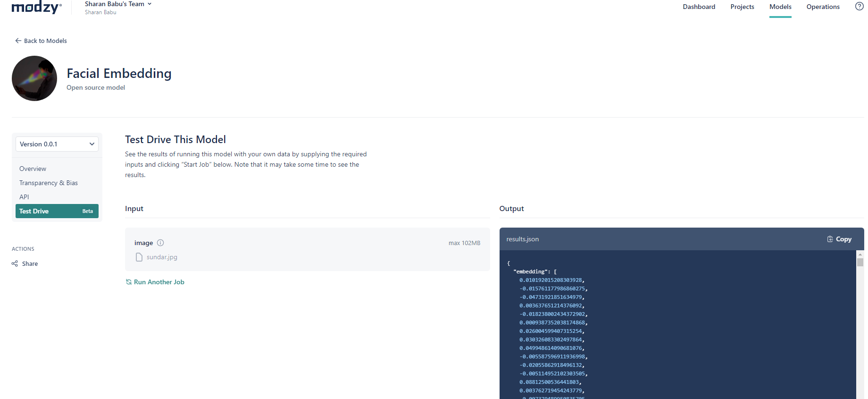Click the sundar.jpg file icon
This screenshot has width=868, height=399.
click(x=139, y=257)
